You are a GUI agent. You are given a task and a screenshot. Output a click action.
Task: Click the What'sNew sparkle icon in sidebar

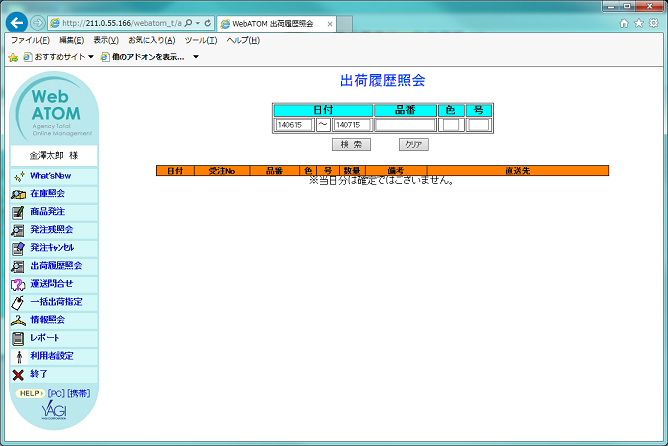[x=19, y=176]
